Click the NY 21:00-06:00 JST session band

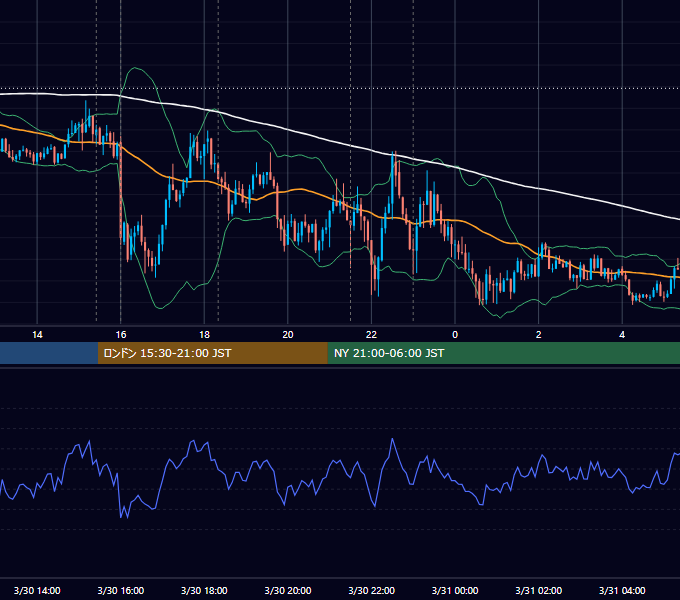503,353
